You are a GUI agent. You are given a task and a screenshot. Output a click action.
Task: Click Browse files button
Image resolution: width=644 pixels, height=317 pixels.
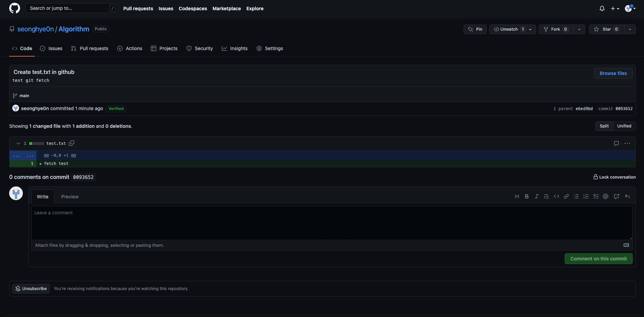pos(613,73)
